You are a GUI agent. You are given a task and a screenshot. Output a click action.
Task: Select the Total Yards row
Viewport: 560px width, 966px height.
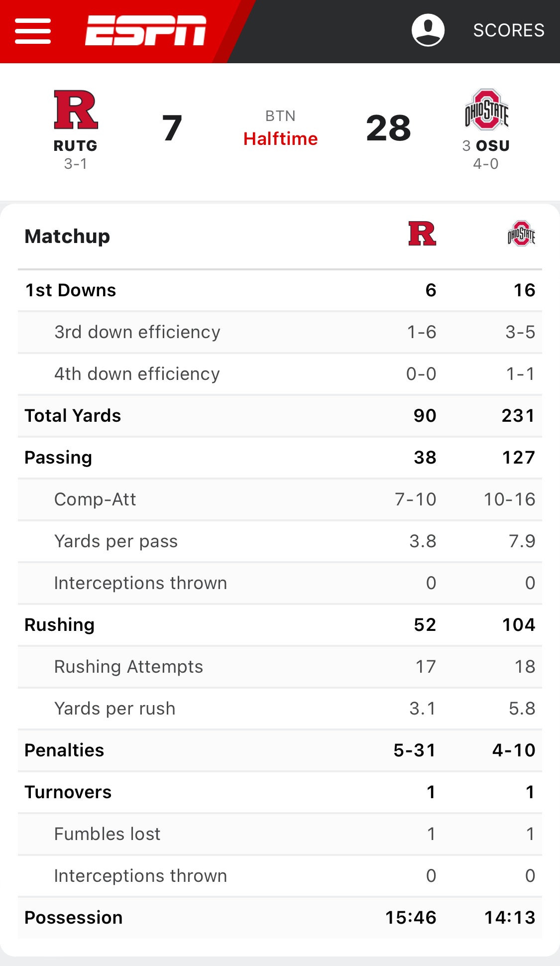pos(73,415)
